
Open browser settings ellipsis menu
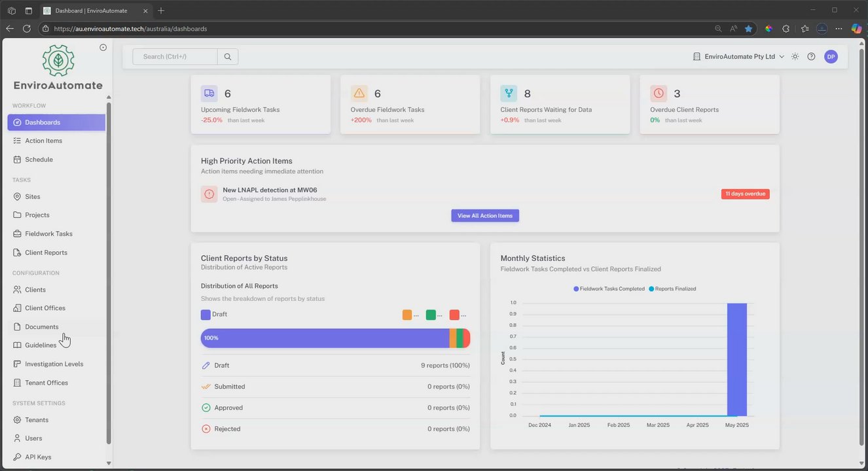[x=839, y=29]
